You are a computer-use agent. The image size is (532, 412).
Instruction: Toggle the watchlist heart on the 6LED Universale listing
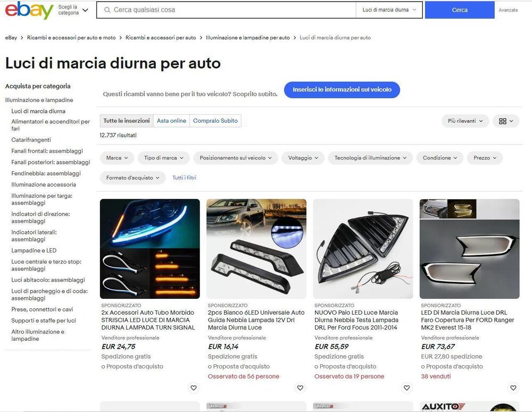point(300,388)
